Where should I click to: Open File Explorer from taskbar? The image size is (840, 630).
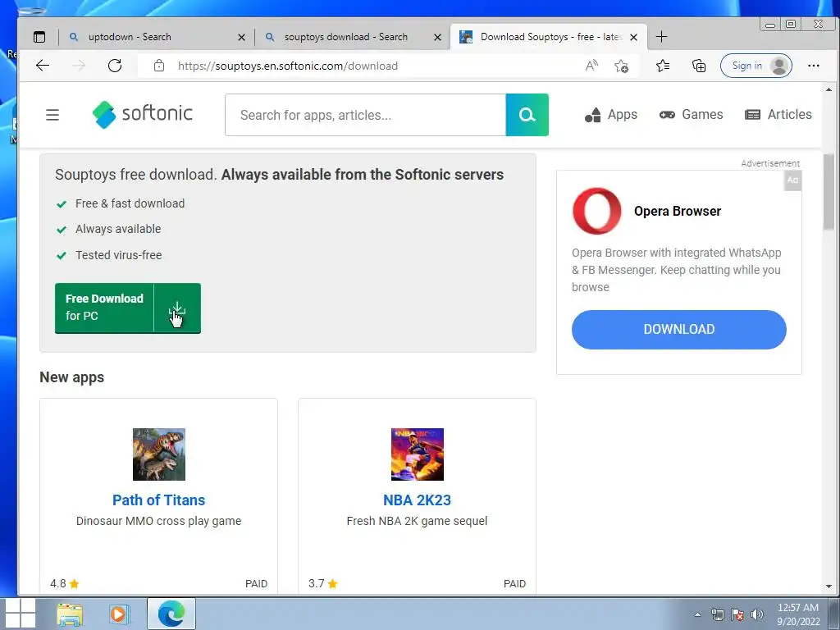(x=70, y=614)
